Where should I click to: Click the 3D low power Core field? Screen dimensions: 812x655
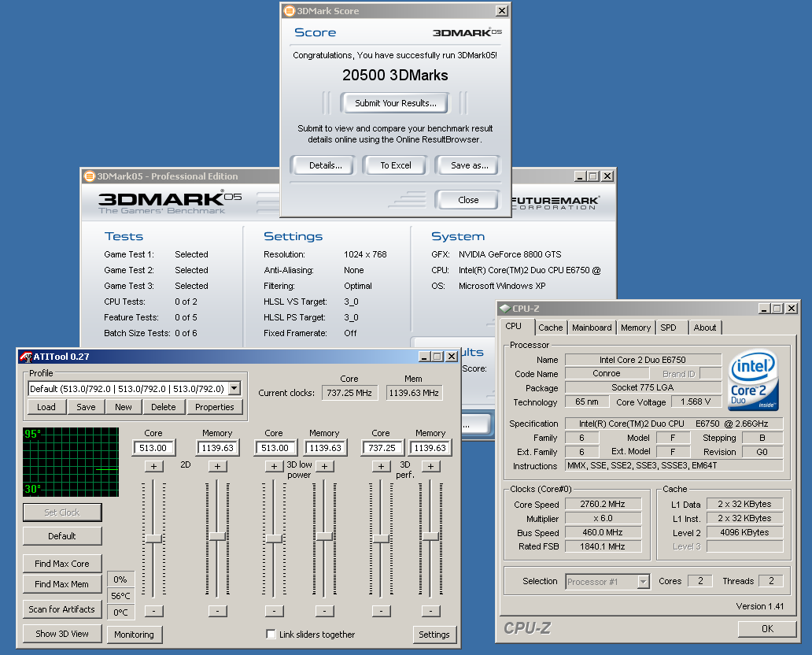click(x=275, y=448)
